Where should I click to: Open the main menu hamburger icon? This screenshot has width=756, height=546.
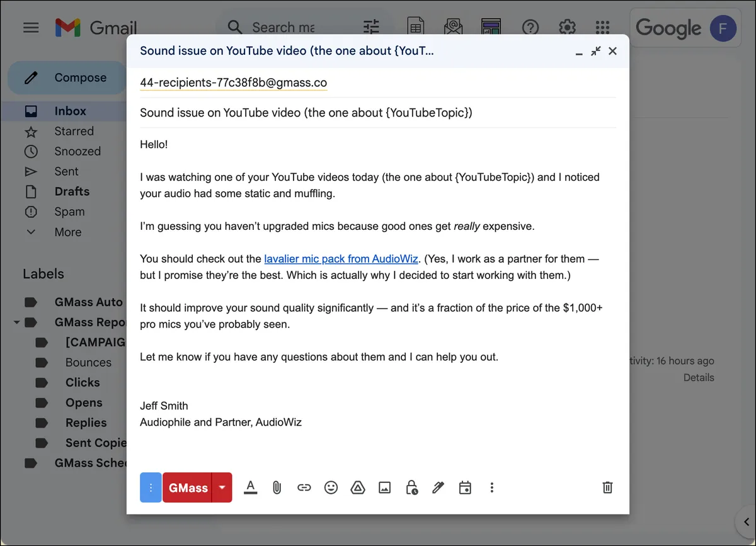pyautogui.click(x=31, y=28)
